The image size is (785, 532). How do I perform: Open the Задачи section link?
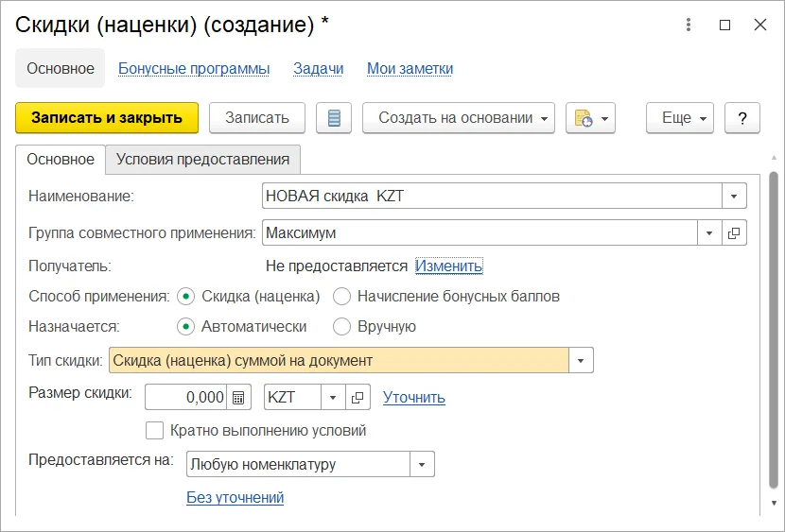click(318, 68)
